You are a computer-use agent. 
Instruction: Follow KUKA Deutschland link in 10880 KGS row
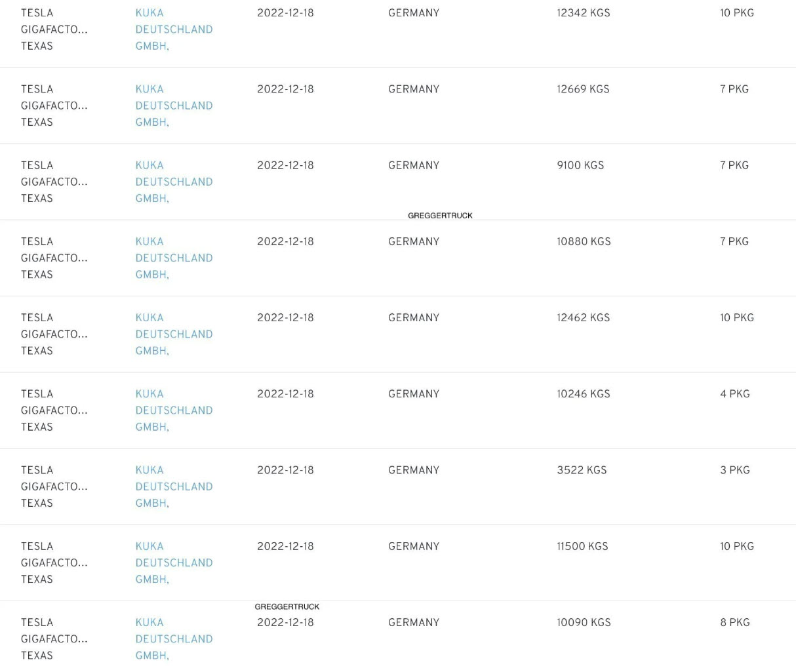[x=174, y=258]
